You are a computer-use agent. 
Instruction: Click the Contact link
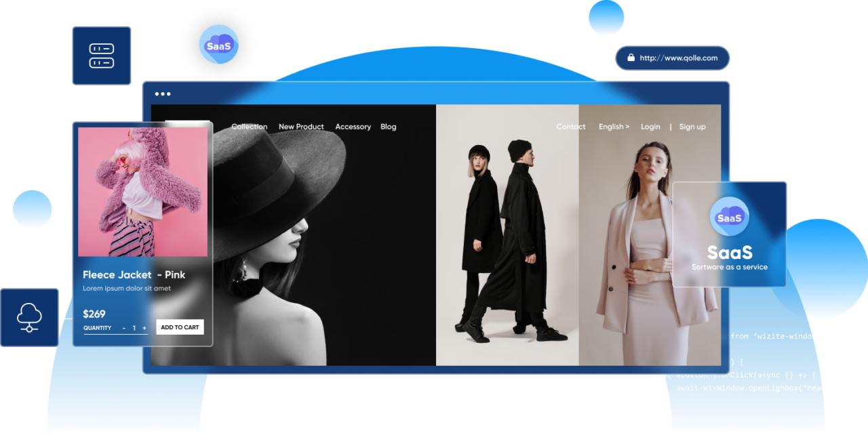click(570, 127)
